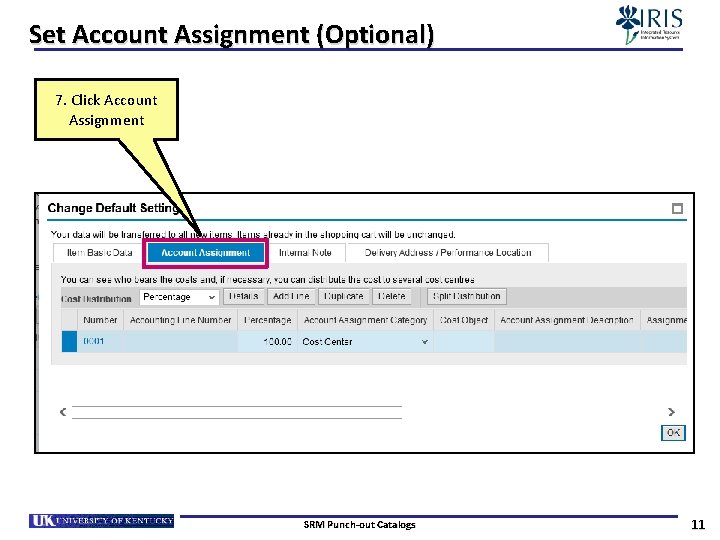
Task: Open the Internal Note tab
Action: click(305, 253)
